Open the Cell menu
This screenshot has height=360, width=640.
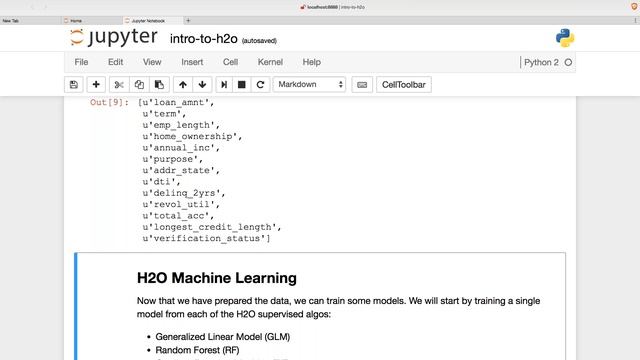230,62
